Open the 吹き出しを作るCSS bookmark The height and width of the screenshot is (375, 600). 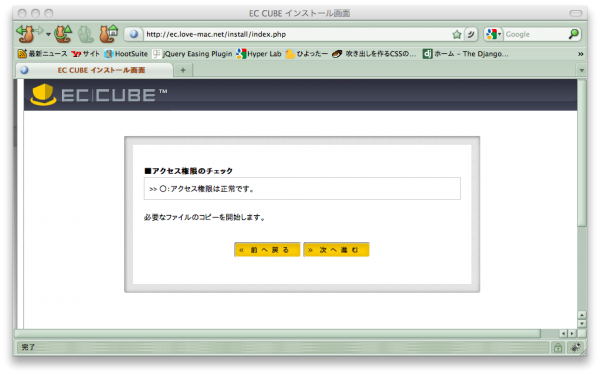point(374,54)
